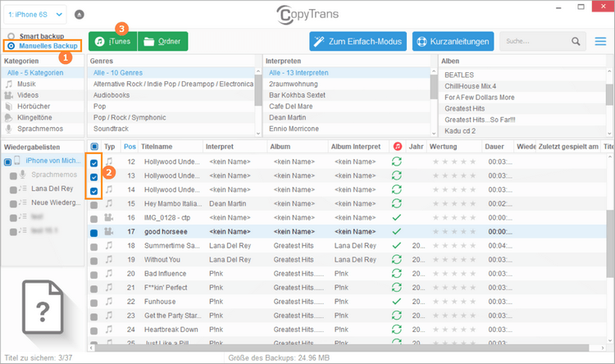
Task: Click the search magnifier icon
Action: click(x=576, y=41)
